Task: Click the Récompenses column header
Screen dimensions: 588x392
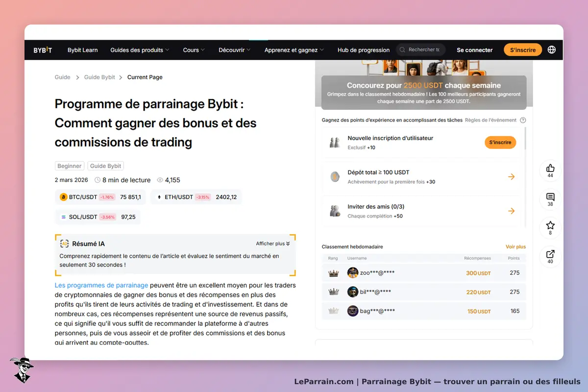Action: pyautogui.click(x=477, y=258)
